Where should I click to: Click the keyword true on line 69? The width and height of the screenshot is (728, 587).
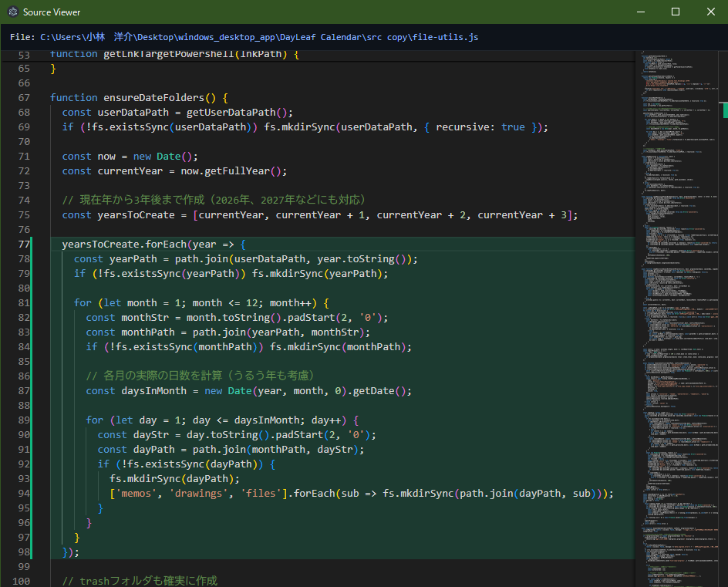pos(513,127)
